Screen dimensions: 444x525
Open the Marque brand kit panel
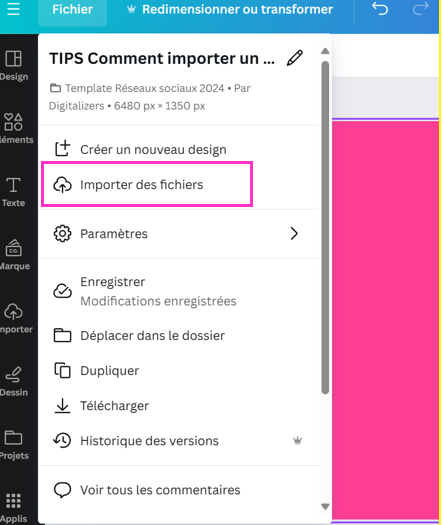(14, 254)
